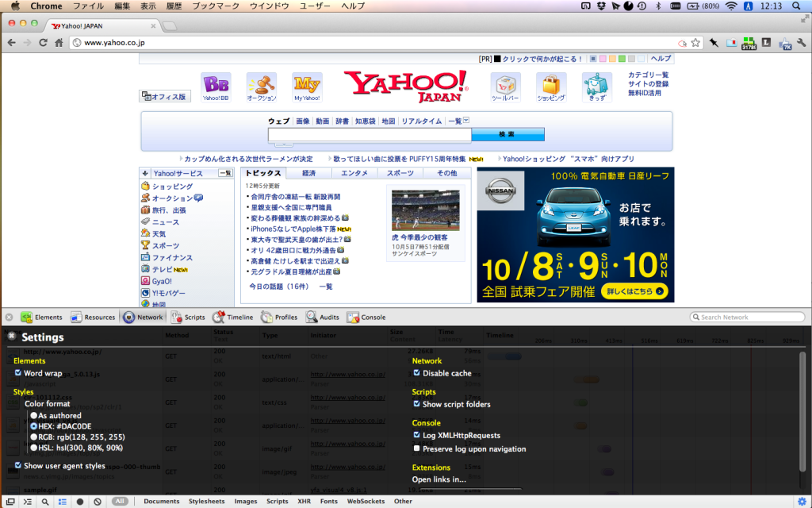This screenshot has height=508, width=812.
Task: Select the HSL color format option
Action: coord(33,448)
